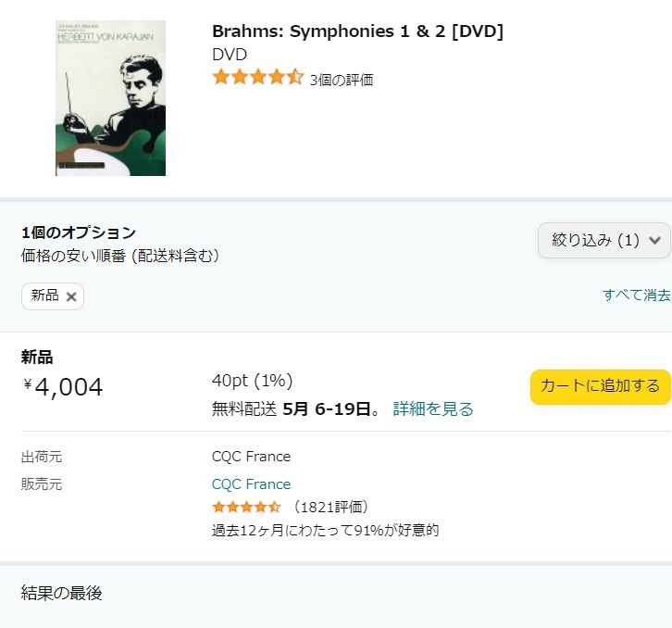Expand the 絞り込み (1) dropdown
The height and width of the screenshot is (628, 672).
(604, 240)
